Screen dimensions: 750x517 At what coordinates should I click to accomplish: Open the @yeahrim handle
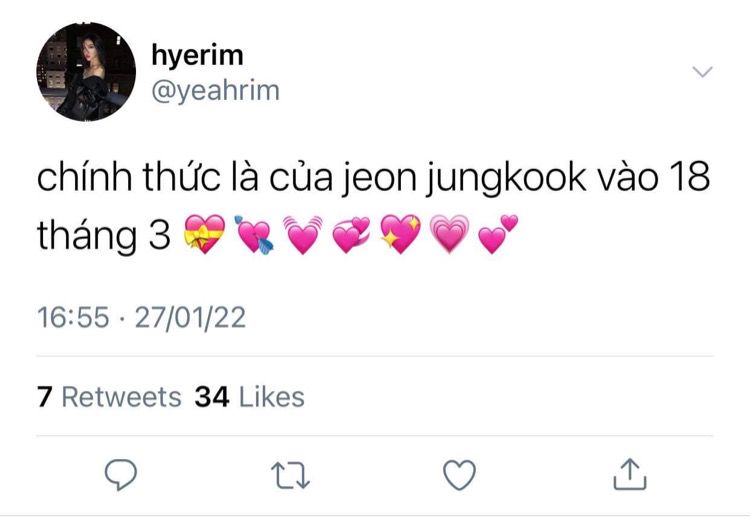click(215, 90)
